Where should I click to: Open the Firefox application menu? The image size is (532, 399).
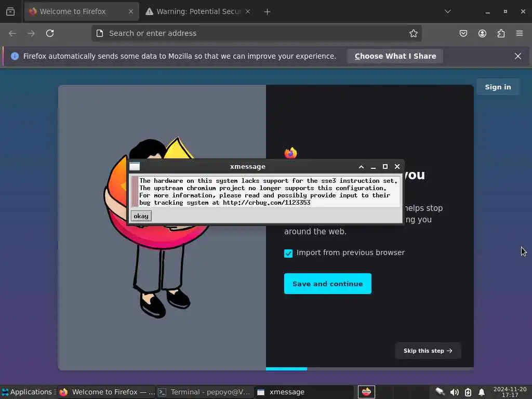[x=520, y=33]
